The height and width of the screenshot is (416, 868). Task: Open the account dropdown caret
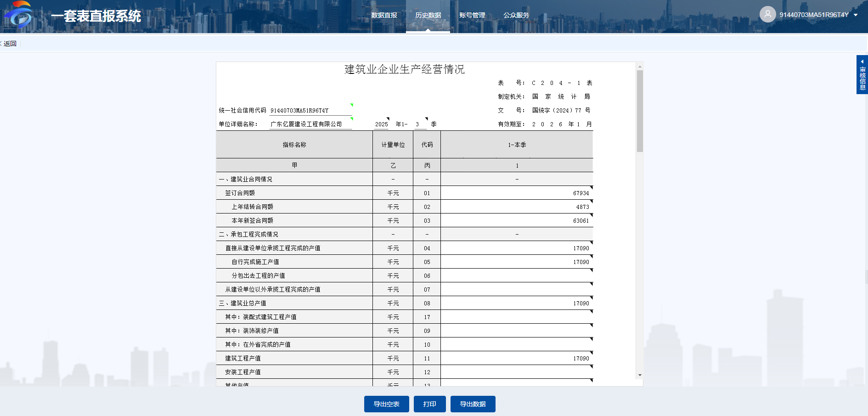pos(856,15)
